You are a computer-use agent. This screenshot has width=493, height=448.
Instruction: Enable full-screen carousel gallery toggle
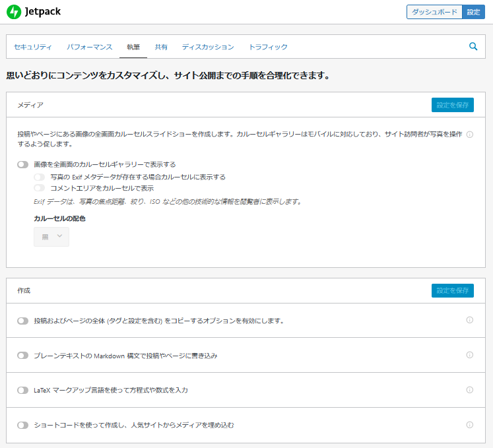[x=23, y=164]
